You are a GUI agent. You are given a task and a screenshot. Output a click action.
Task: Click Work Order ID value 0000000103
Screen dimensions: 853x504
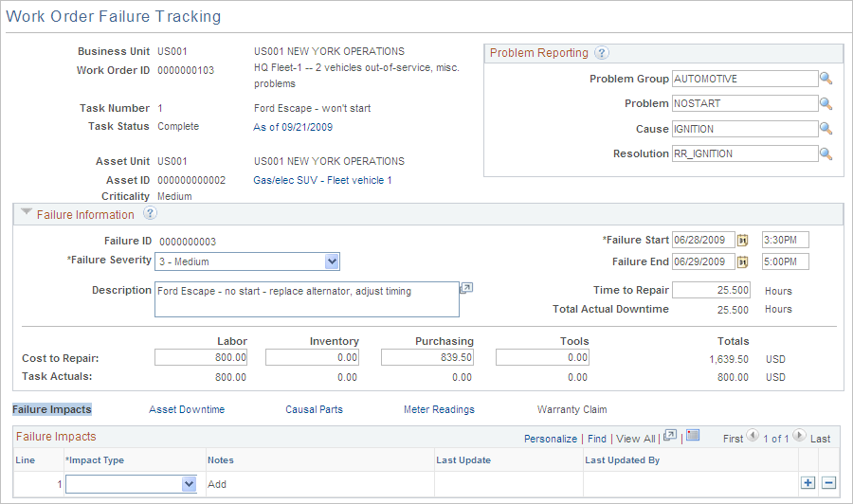tap(186, 70)
